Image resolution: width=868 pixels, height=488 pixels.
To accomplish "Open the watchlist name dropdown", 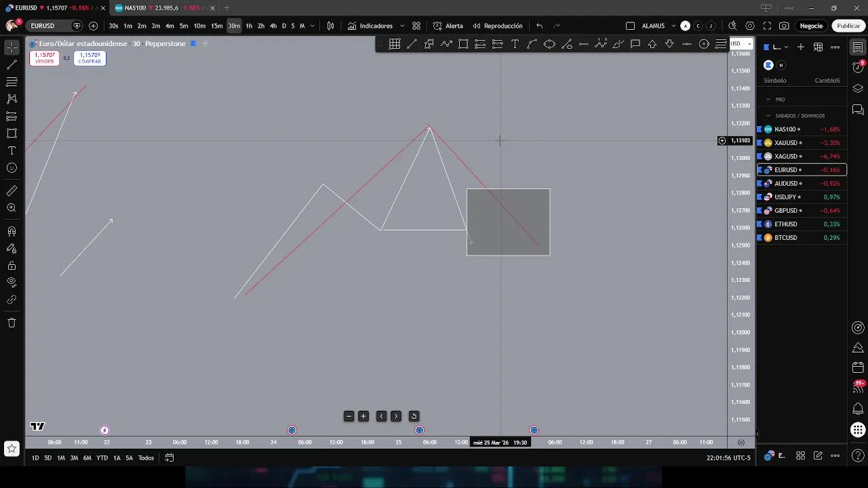I will pos(777,47).
